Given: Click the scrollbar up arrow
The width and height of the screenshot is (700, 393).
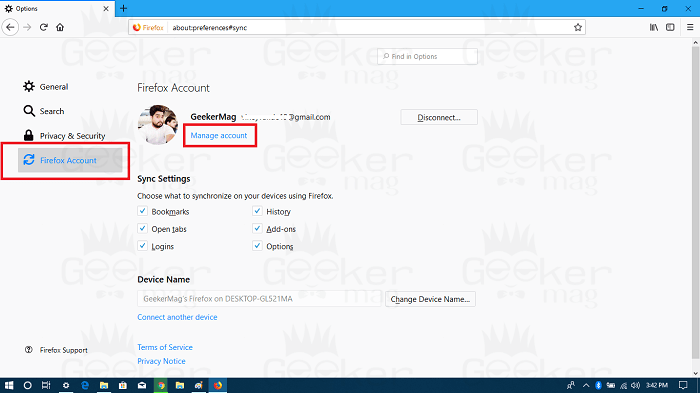Looking at the screenshot, I should pyautogui.click(x=695, y=43).
